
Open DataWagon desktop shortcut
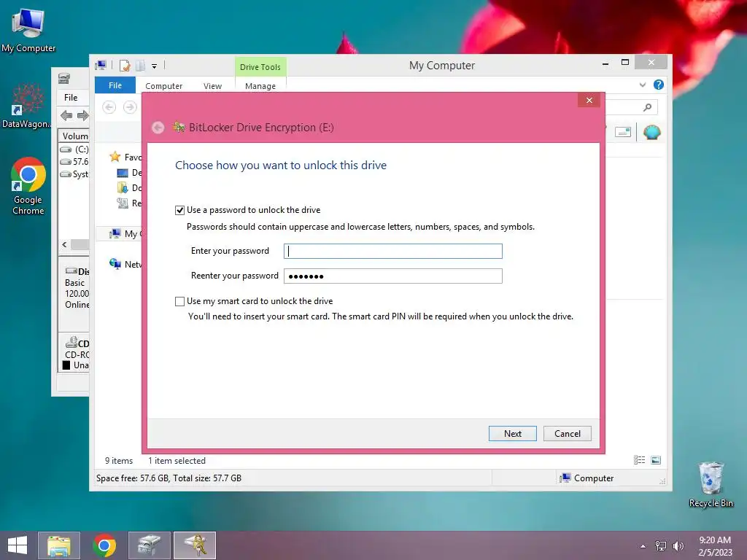click(27, 105)
